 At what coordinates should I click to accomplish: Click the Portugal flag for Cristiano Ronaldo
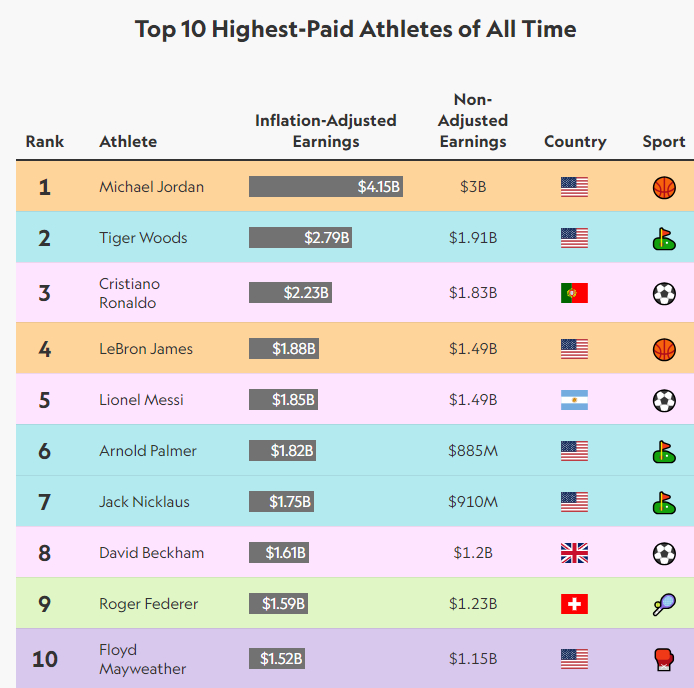pyautogui.click(x=575, y=293)
